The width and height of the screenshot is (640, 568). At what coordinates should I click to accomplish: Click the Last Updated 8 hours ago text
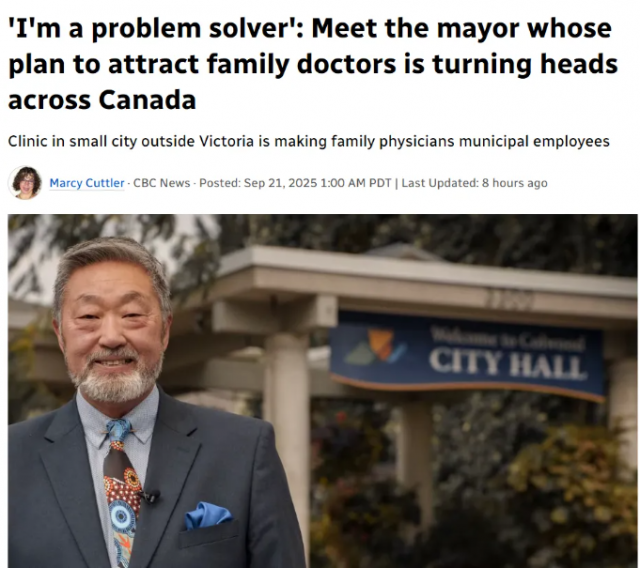474,183
